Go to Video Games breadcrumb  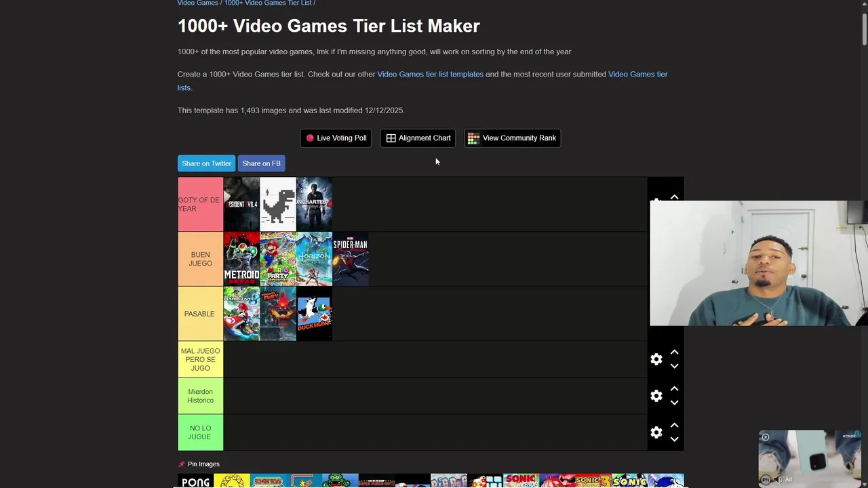(197, 3)
